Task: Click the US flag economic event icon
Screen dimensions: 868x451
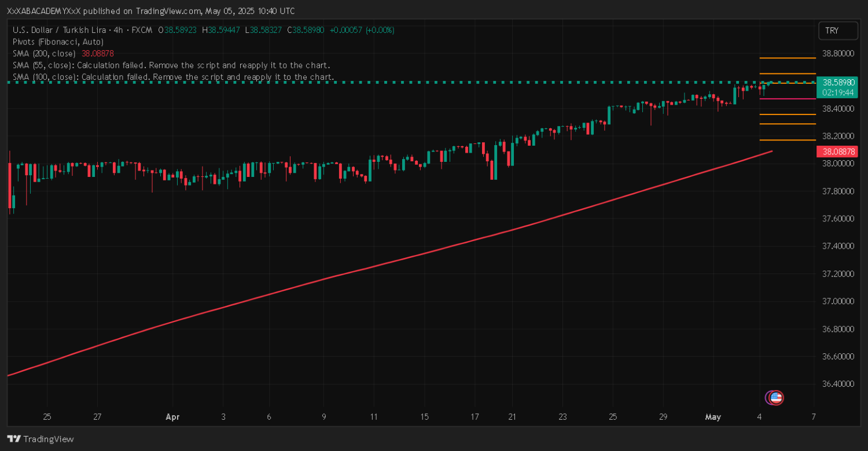Action: coord(775,398)
